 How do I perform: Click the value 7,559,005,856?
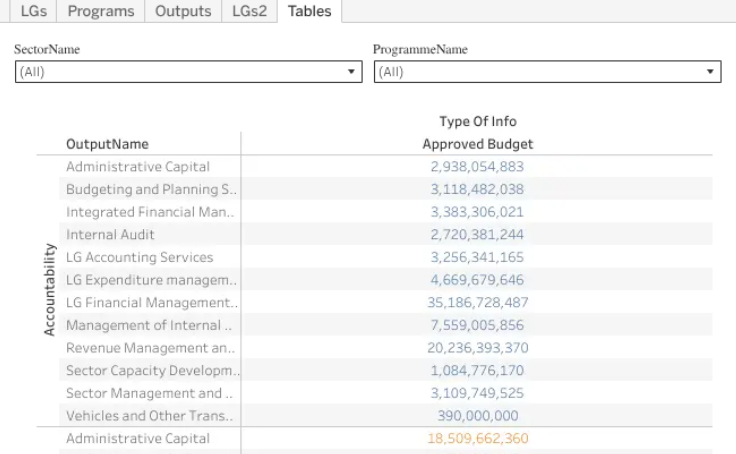tap(477, 325)
